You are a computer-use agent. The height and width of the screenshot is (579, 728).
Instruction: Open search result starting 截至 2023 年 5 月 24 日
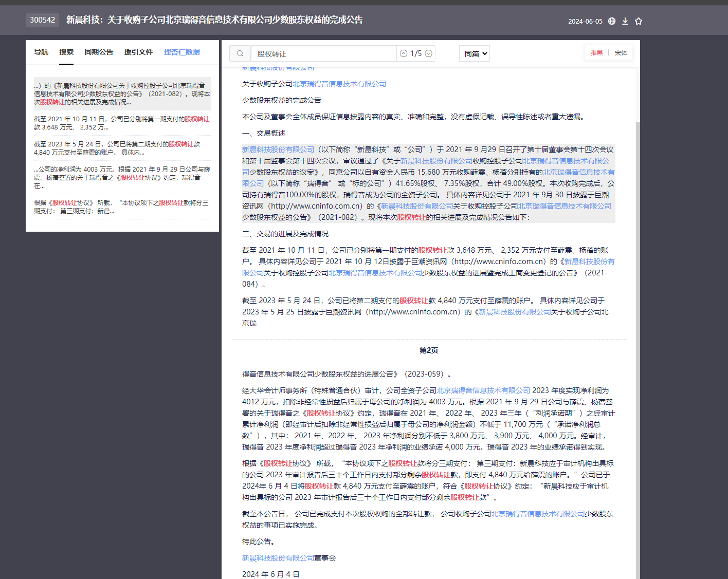click(122, 148)
